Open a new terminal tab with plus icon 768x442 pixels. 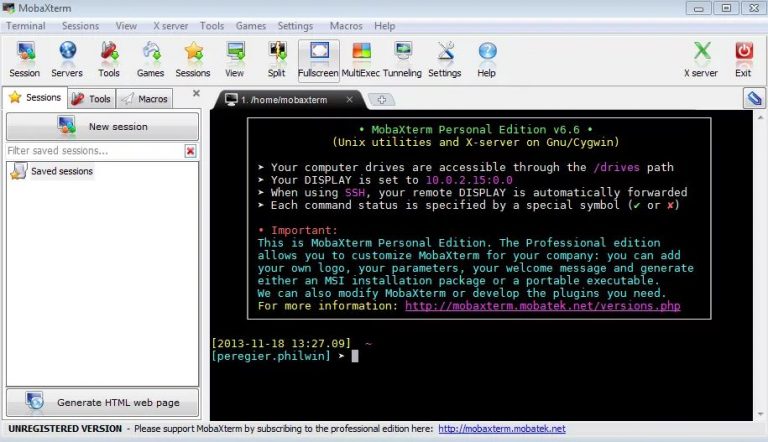pyautogui.click(x=382, y=100)
